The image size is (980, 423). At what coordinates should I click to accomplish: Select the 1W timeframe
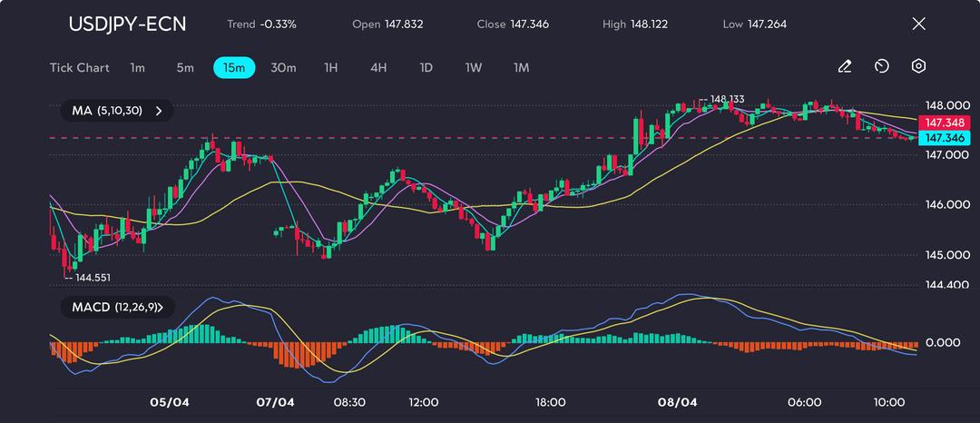(473, 67)
